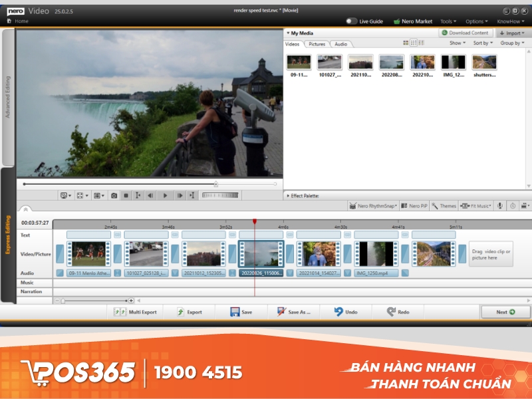Collapse timeline with double chevron button
Image resolution: width=532 pixels, height=399 pixels.
pyautogui.click(x=25, y=209)
